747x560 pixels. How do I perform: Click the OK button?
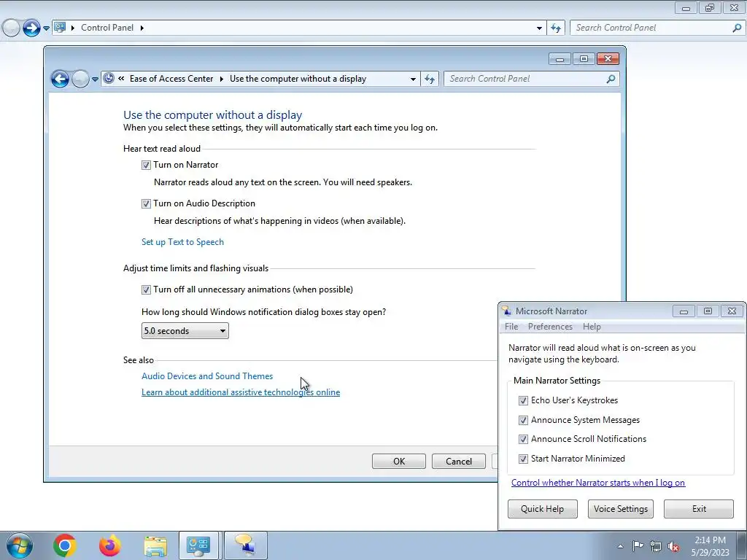(399, 461)
